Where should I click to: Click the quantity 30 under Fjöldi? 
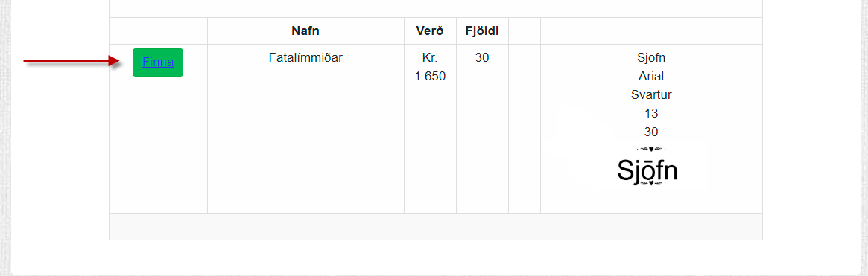point(482,57)
